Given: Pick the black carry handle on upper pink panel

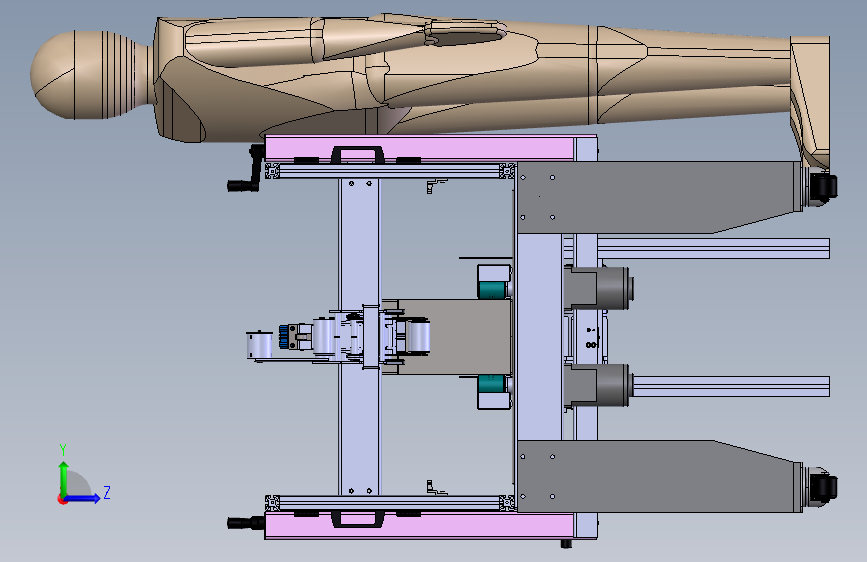Looking at the screenshot, I should pyautogui.click(x=358, y=154).
